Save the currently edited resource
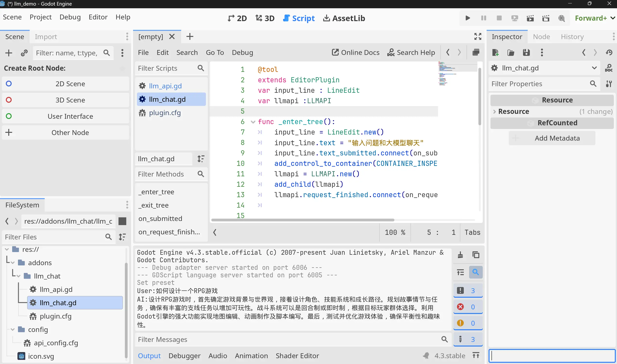Viewport: 617px width, 364px height. (x=526, y=52)
